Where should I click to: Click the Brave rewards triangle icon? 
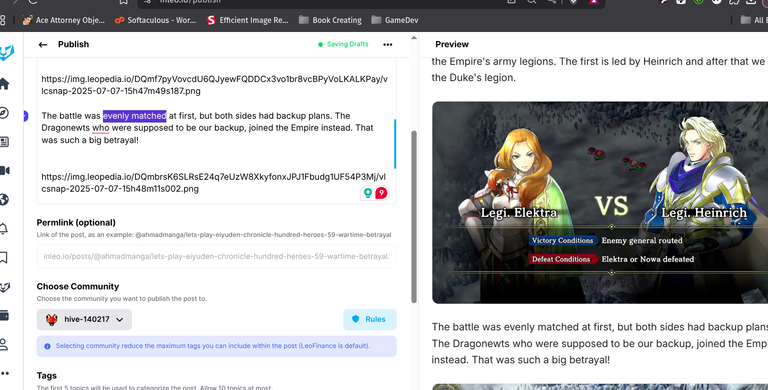click(x=594, y=2)
